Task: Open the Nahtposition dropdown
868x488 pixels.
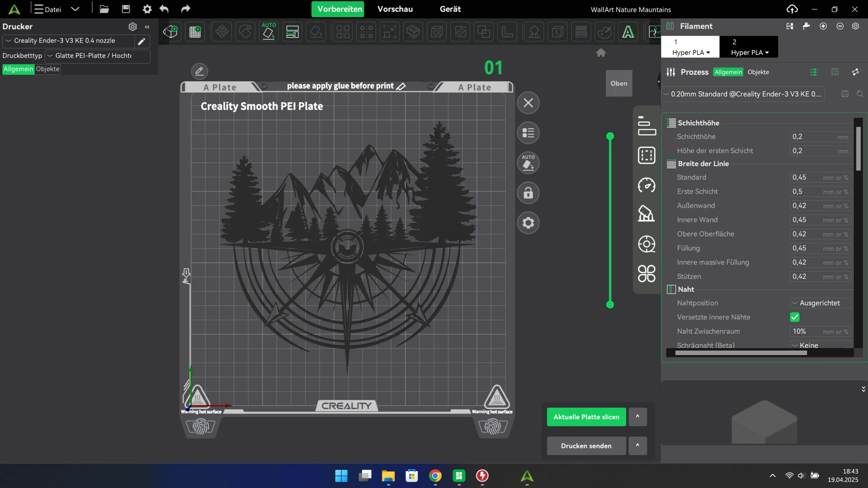Action: point(820,303)
